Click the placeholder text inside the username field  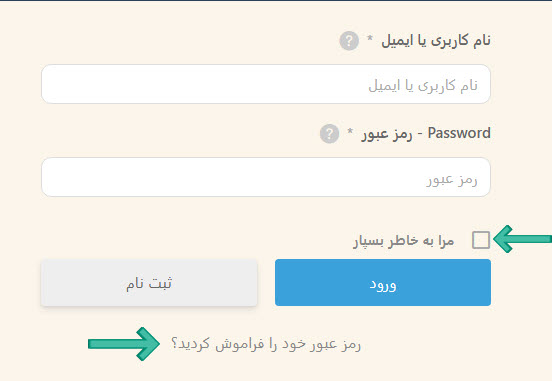point(423,86)
